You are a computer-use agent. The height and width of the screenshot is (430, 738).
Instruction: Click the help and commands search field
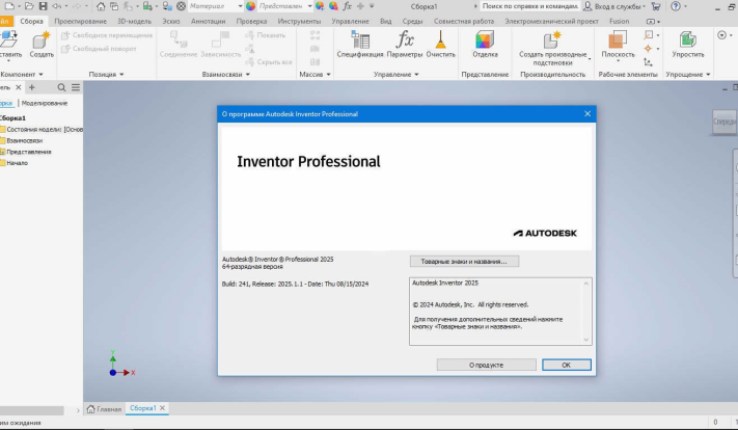click(x=529, y=6)
